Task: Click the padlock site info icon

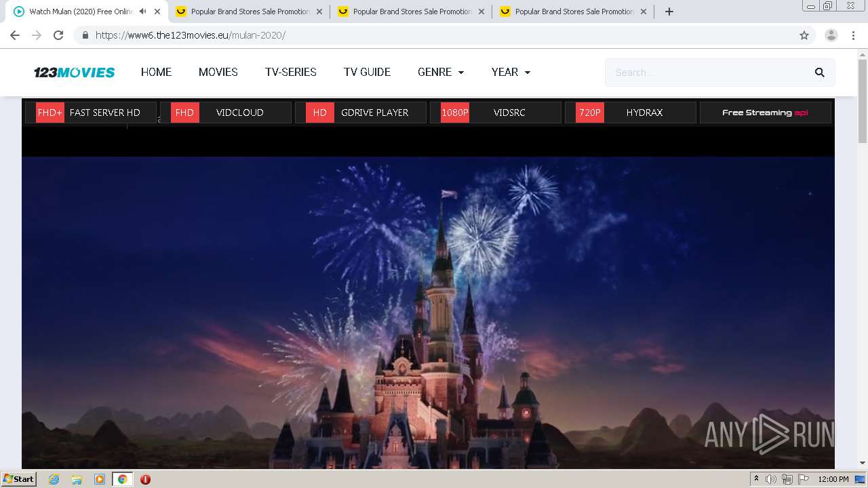Action: click(x=85, y=35)
